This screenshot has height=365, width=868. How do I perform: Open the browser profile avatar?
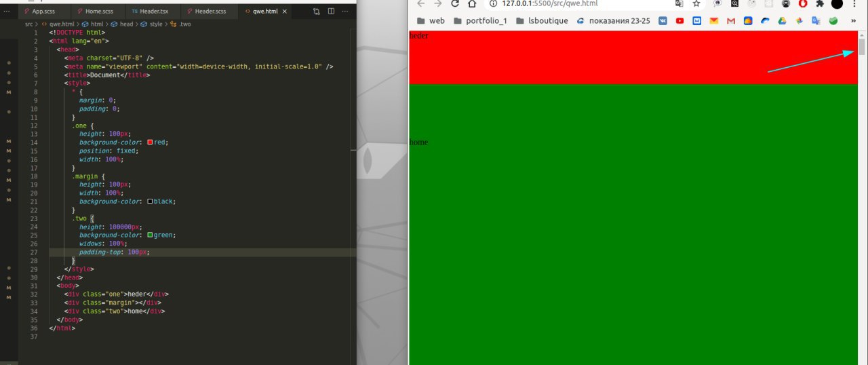tap(837, 3)
